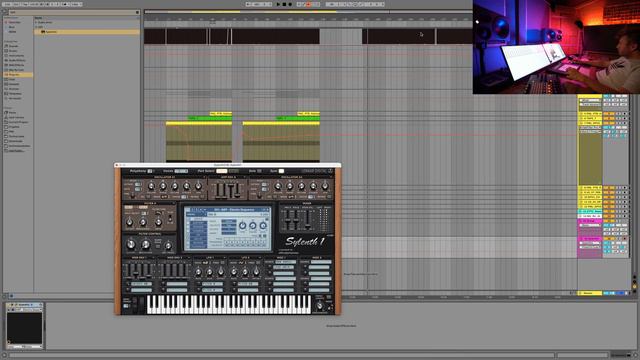Click the Mixer Mix A fader
The height and width of the screenshot is (360, 640).
click(287, 220)
